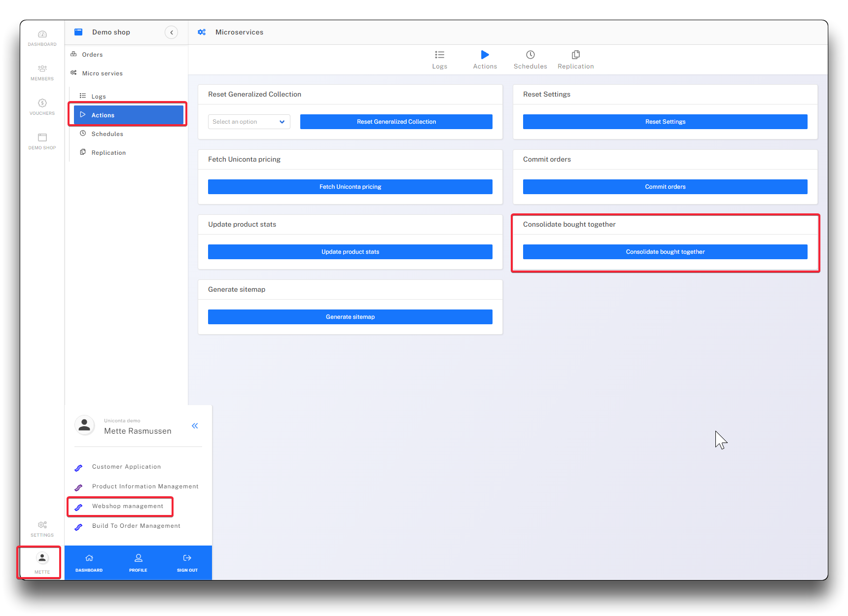The width and height of the screenshot is (848, 616).
Task: Switch to the Replication tab
Action: 575,60
